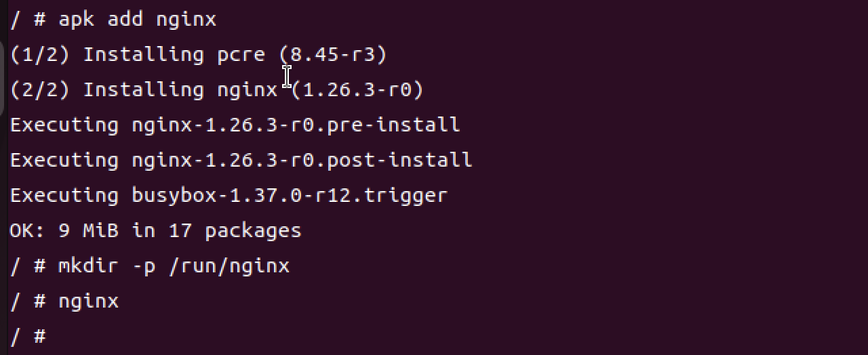Click the pcre version '(8.45-r3)'

pos(333,54)
